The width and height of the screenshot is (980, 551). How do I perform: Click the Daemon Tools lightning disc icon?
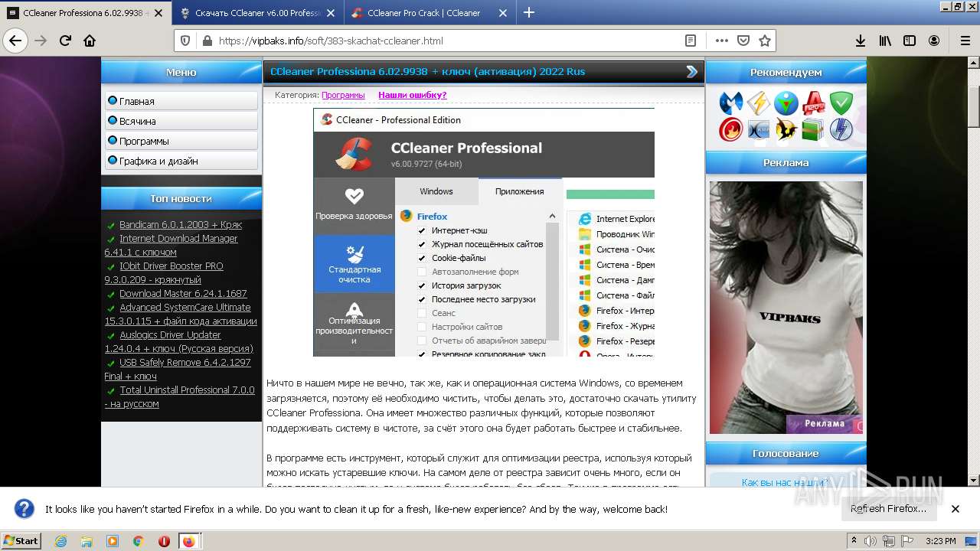(841, 129)
